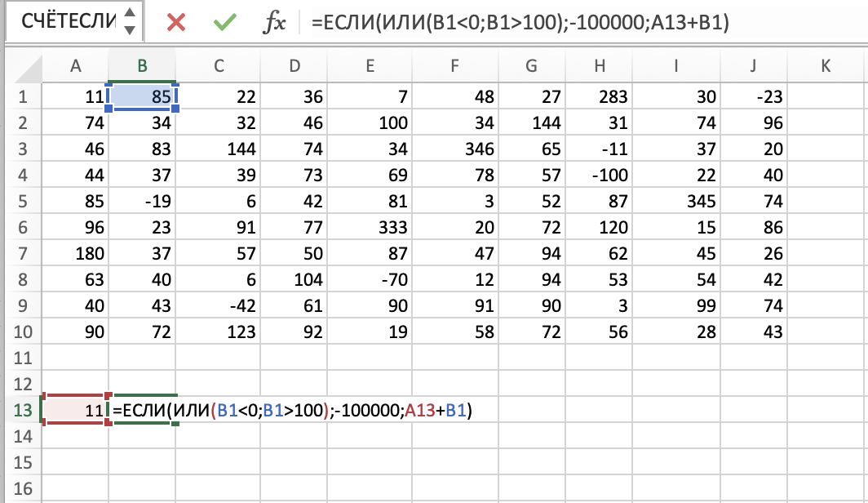Select column K header
The width and height of the screenshot is (868, 503).
(826, 67)
